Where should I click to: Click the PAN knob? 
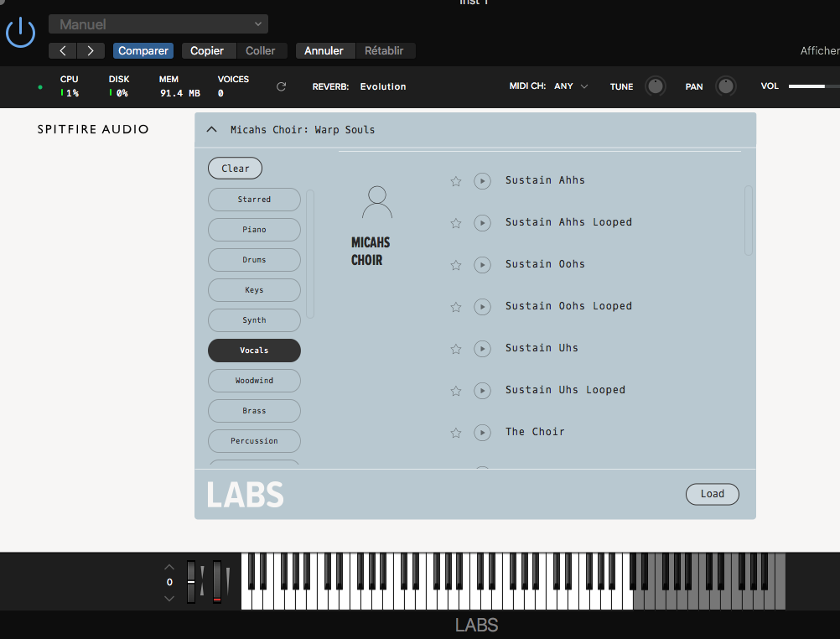(x=725, y=86)
